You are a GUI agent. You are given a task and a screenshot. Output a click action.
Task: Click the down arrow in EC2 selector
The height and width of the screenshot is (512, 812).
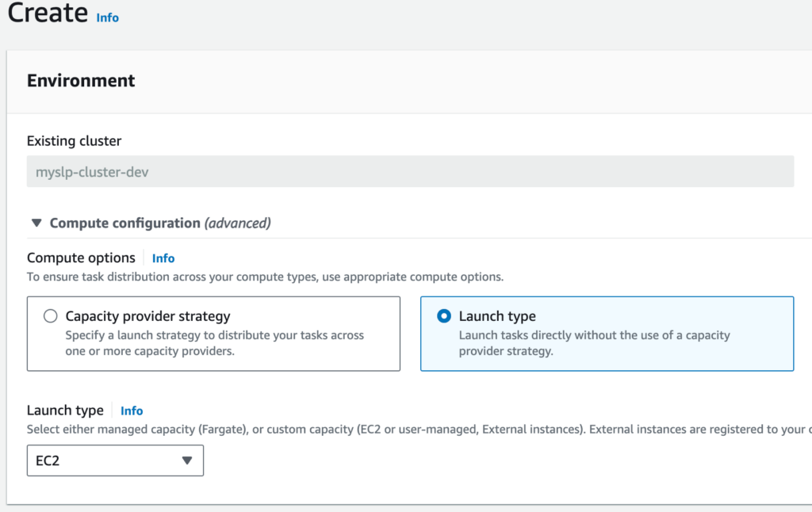pyautogui.click(x=187, y=460)
